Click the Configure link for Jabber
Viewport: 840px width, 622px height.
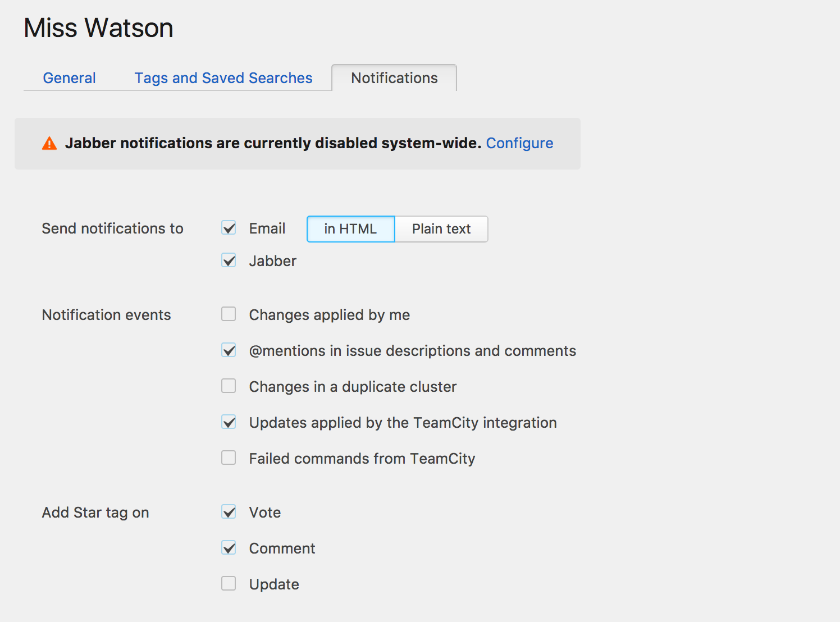pos(519,143)
